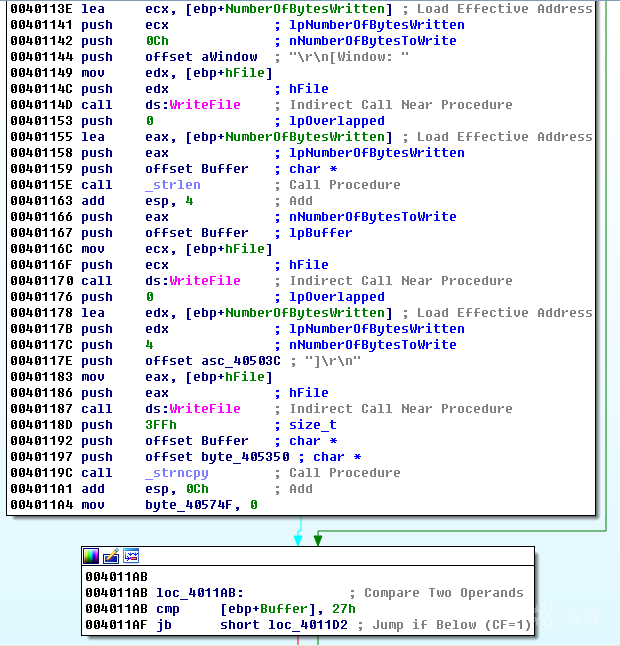The height and width of the screenshot is (646, 620).
Task: Click 'esp, 4' operand at 00401163
Action: coord(169,201)
